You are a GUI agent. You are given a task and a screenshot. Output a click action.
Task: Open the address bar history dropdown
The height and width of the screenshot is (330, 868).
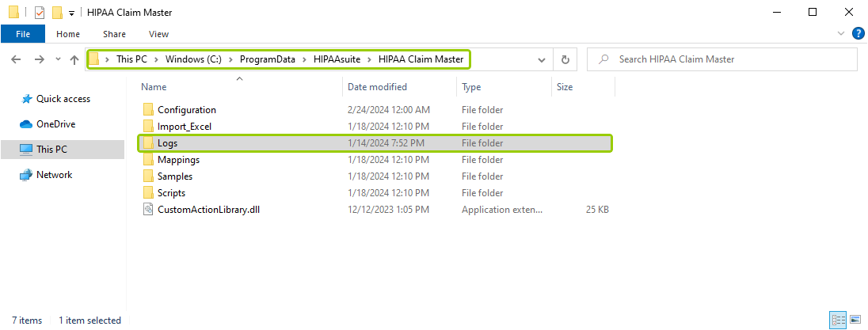tap(542, 59)
